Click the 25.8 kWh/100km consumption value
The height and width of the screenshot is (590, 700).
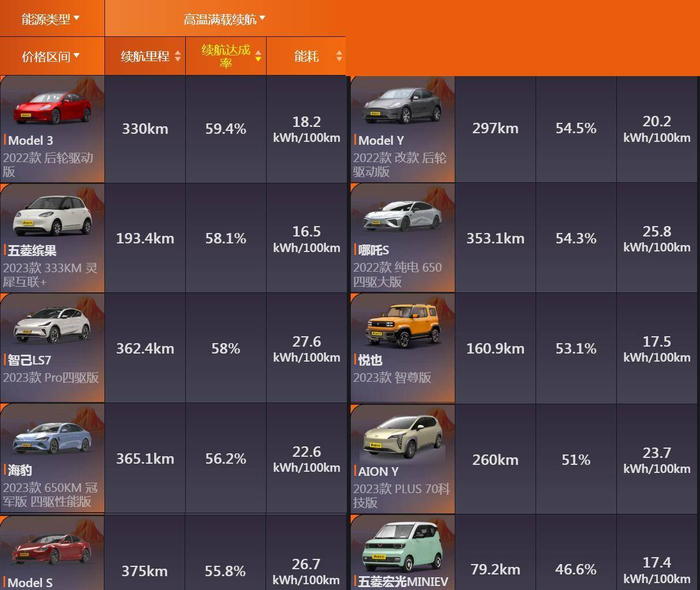point(657,238)
